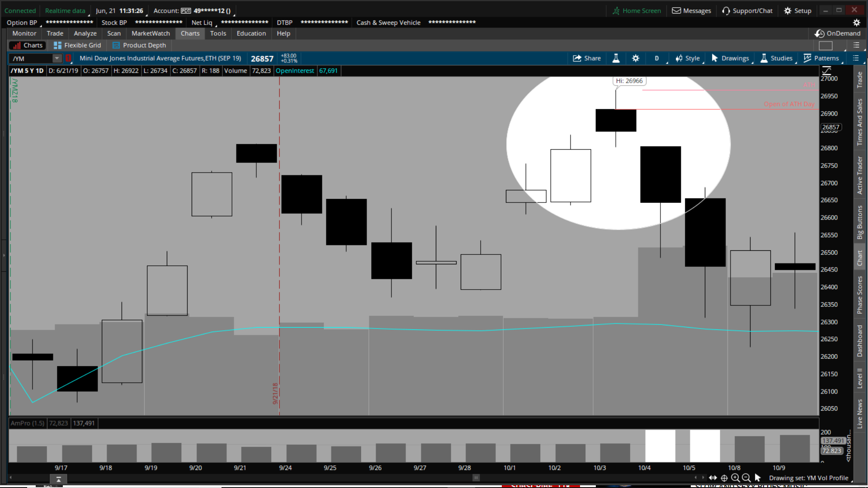Click the chart scale toggle icon
Viewport: 868px width, 488px height.
coord(827,70)
